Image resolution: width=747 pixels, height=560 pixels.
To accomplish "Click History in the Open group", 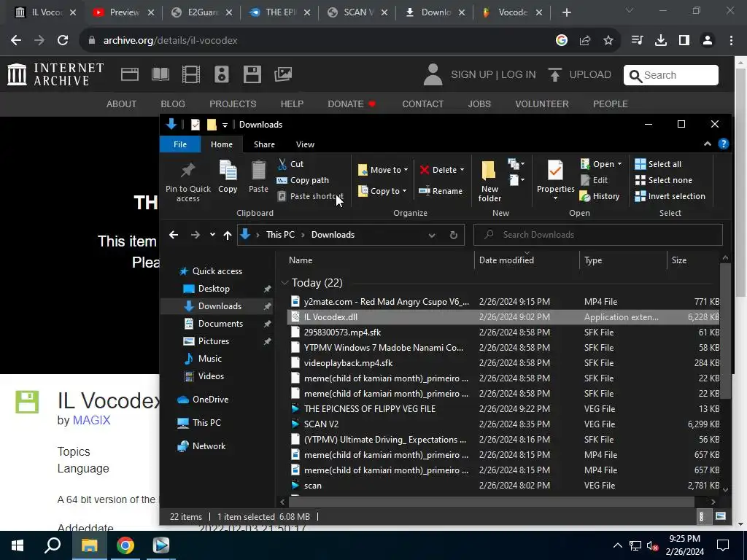I will coord(600,196).
